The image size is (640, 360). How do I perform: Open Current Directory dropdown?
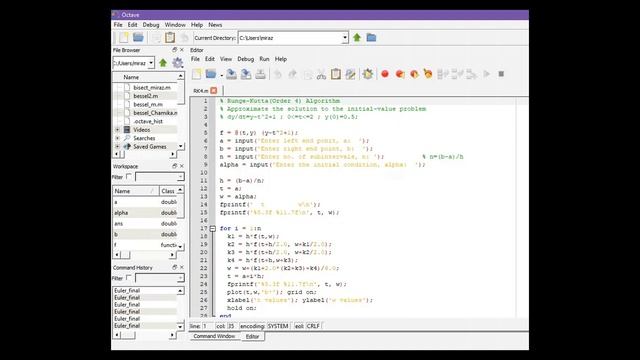[x=345, y=38]
